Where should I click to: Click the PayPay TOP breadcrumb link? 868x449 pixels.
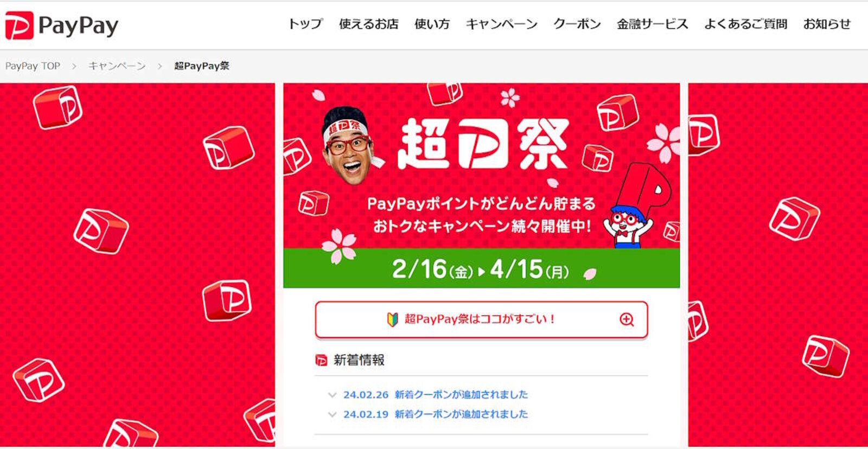click(x=33, y=66)
